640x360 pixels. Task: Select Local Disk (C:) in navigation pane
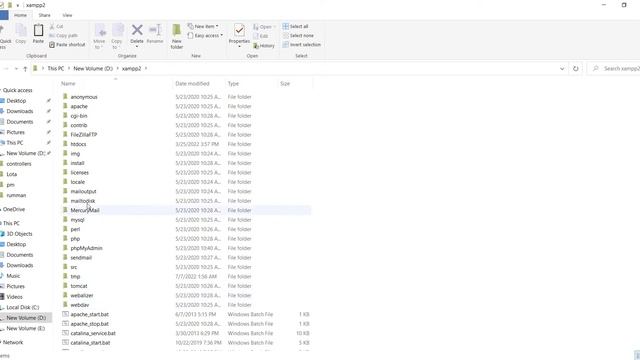[23, 307]
